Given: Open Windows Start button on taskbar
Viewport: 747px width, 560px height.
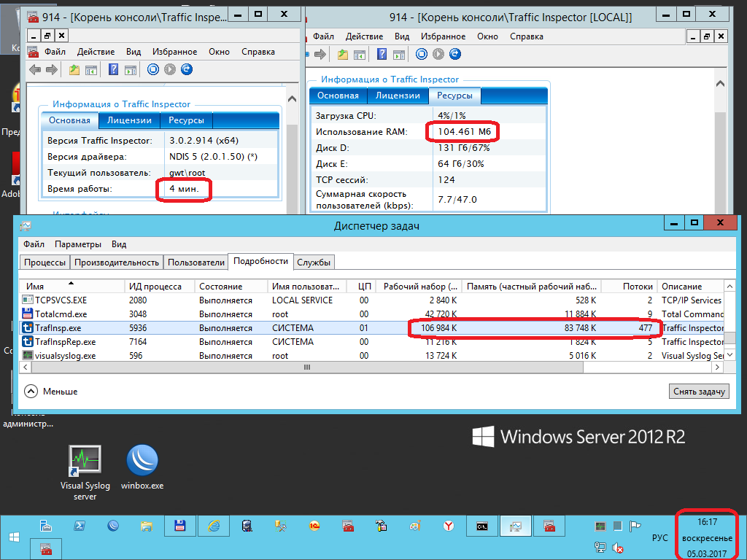Looking at the screenshot, I should coord(15,537).
